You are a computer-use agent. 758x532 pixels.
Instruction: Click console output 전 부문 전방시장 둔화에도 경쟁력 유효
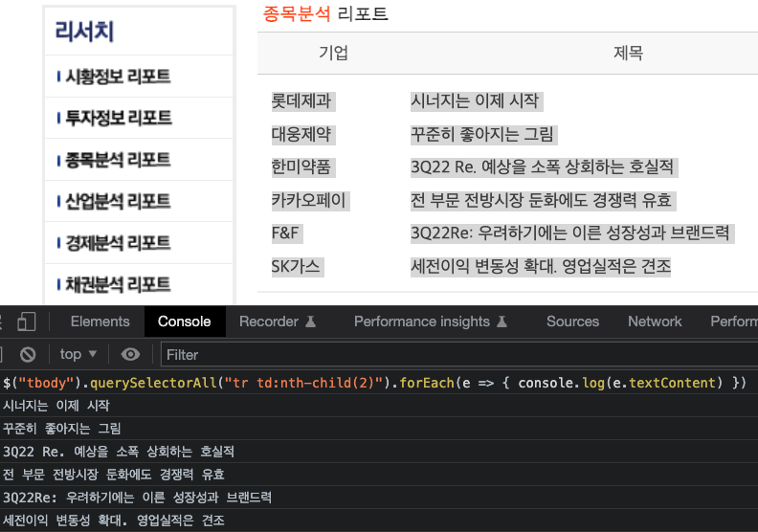click(x=114, y=475)
